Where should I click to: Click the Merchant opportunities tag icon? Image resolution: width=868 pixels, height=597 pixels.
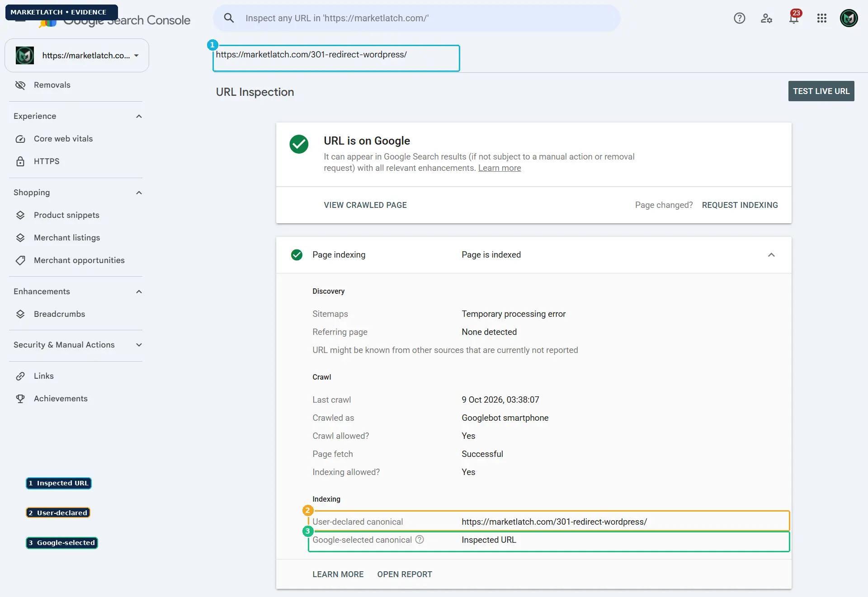coord(20,260)
